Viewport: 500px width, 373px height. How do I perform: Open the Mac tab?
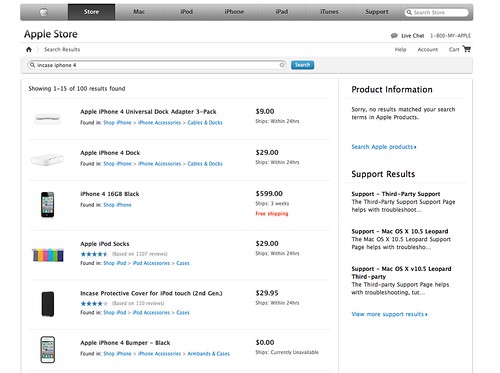139,12
